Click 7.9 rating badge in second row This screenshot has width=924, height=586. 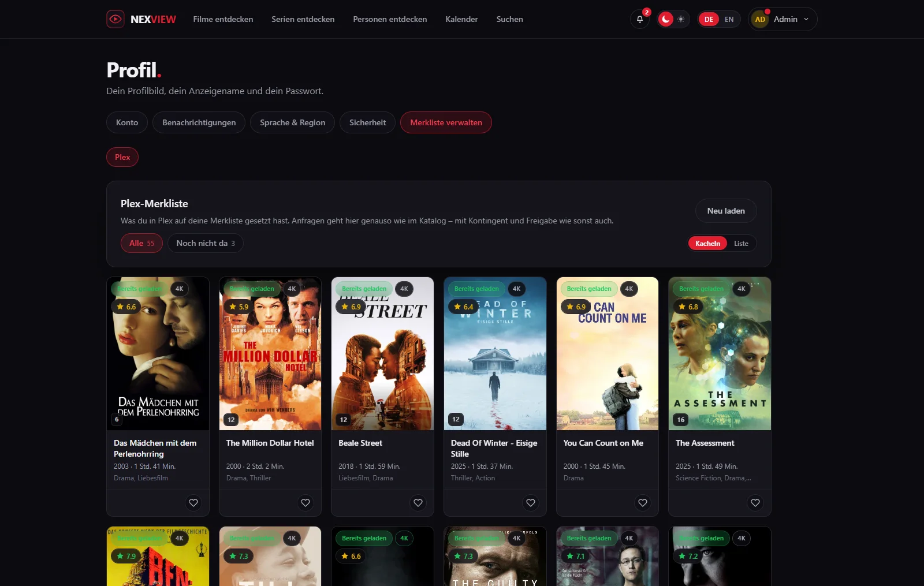[126, 556]
